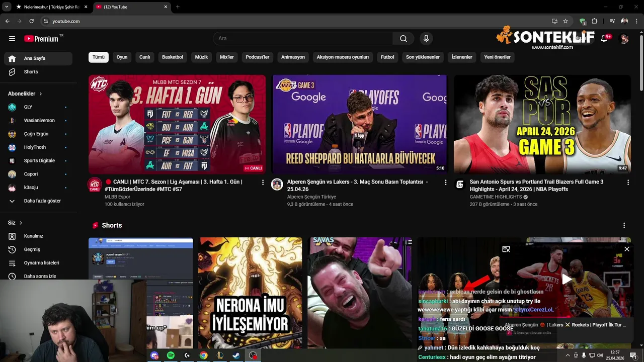Go to Ana Sayfa in sidebar
Screen dimensions: 644x362
(x=38, y=58)
